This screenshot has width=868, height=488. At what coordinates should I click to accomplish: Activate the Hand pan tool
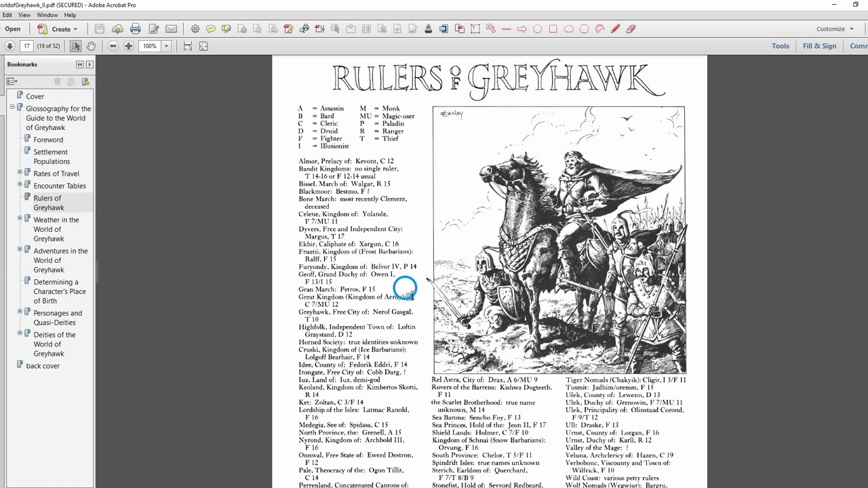[91, 46]
